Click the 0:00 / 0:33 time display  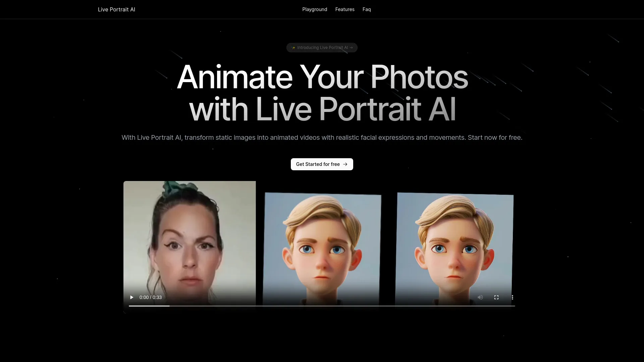[151, 297]
